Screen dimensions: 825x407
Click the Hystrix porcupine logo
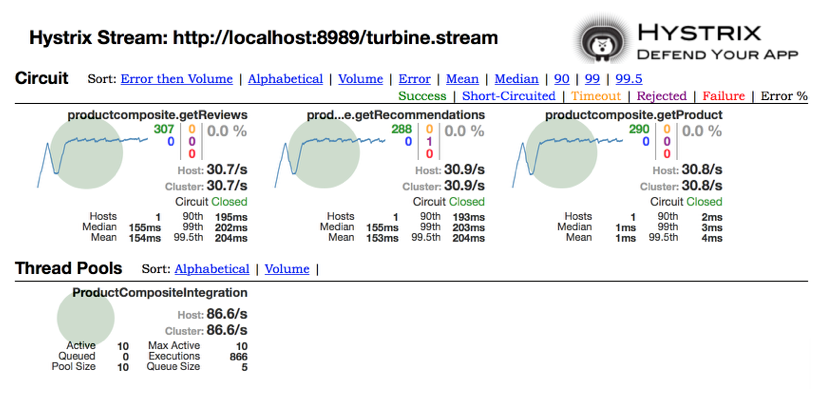coord(601,38)
